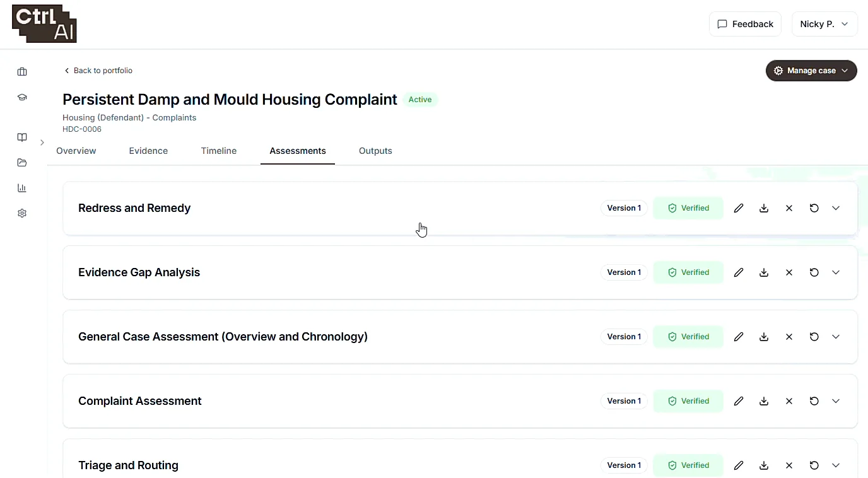Download the Redress and Remedy assessment
The width and height of the screenshot is (868, 478).
pyautogui.click(x=764, y=208)
